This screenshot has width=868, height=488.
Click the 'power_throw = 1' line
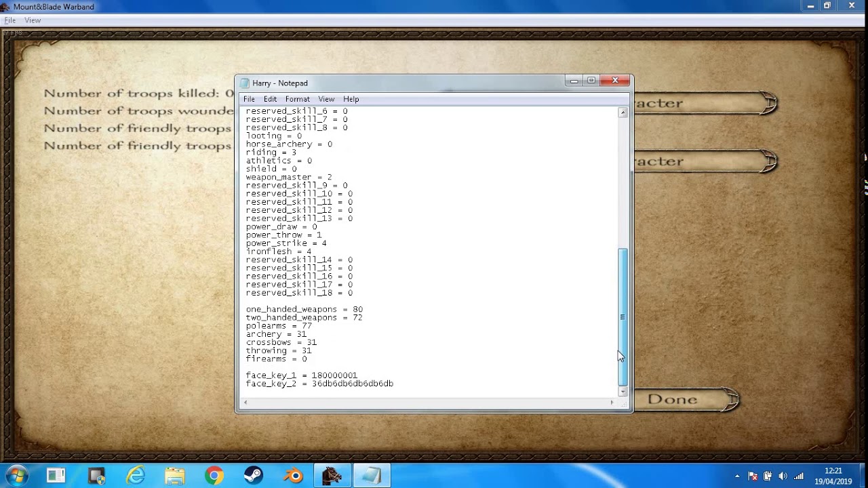click(283, 235)
